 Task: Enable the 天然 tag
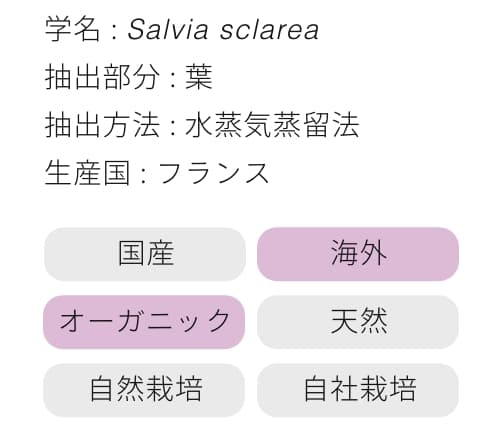358,322
